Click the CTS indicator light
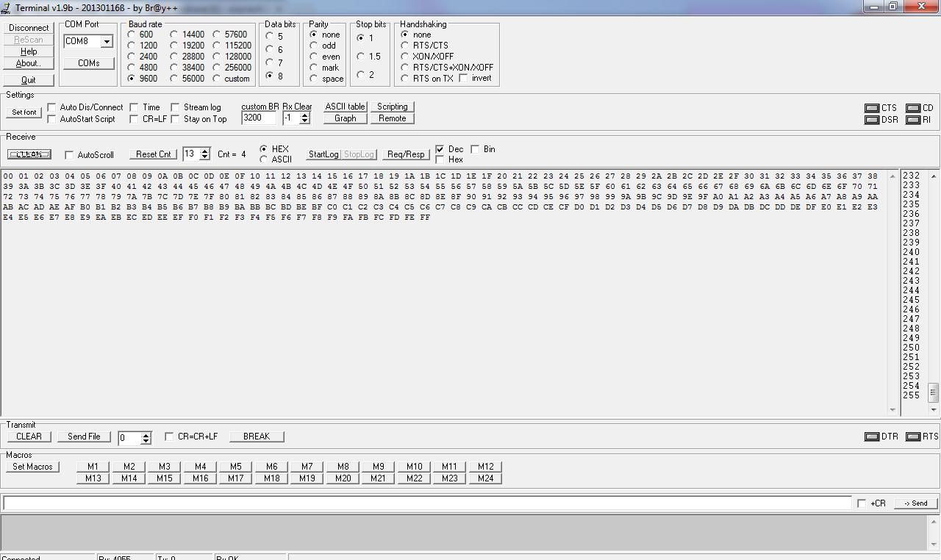 tap(872, 108)
